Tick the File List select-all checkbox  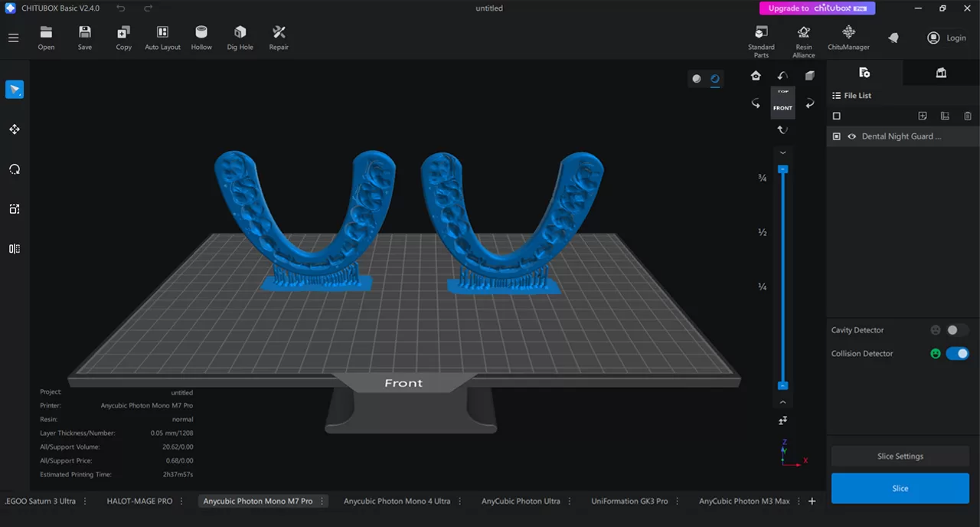click(x=837, y=116)
